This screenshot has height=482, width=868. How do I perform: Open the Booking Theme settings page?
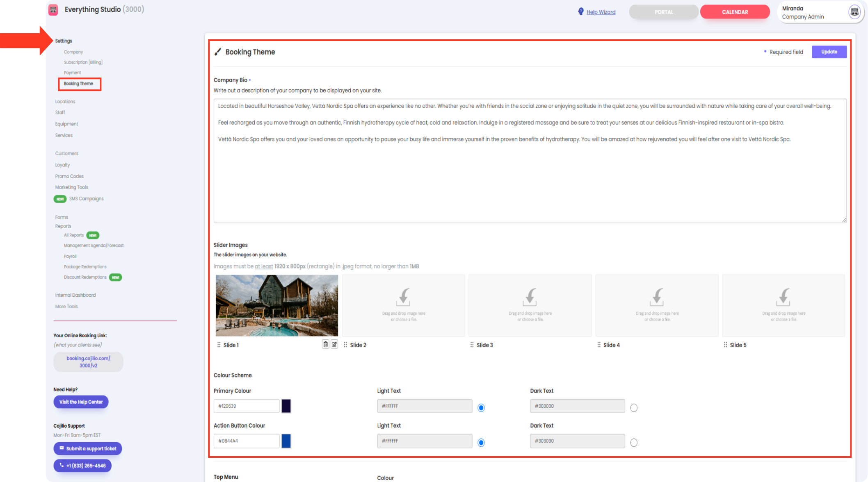tap(78, 84)
